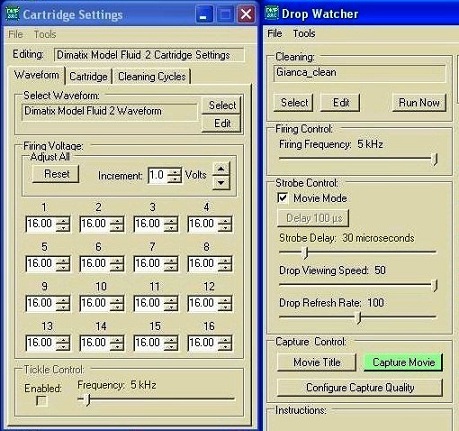Open the Cleaning Cycles tab
The image size is (459, 431).
152,77
